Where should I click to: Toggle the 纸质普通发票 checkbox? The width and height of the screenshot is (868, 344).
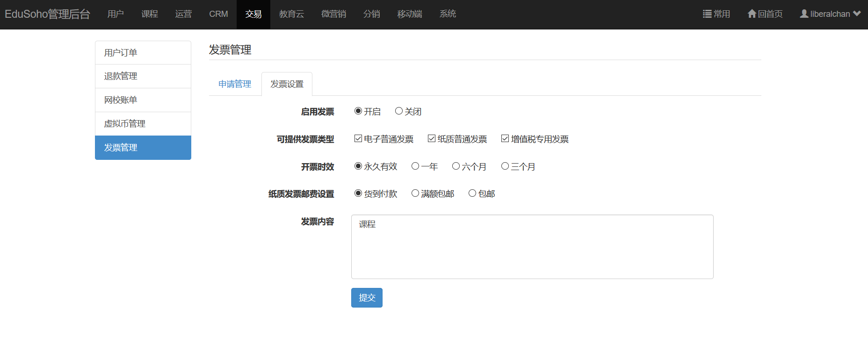pyautogui.click(x=432, y=138)
